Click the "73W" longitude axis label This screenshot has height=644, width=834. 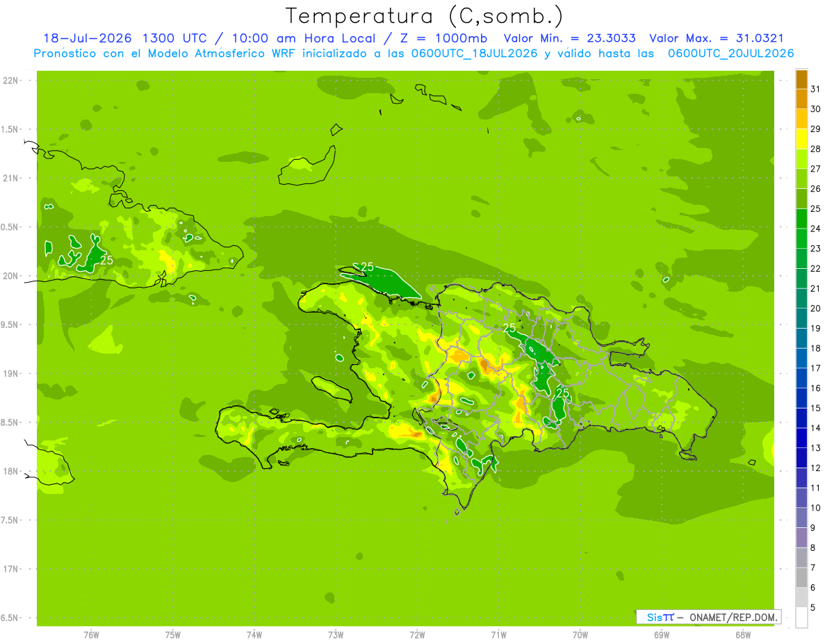[x=336, y=635]
